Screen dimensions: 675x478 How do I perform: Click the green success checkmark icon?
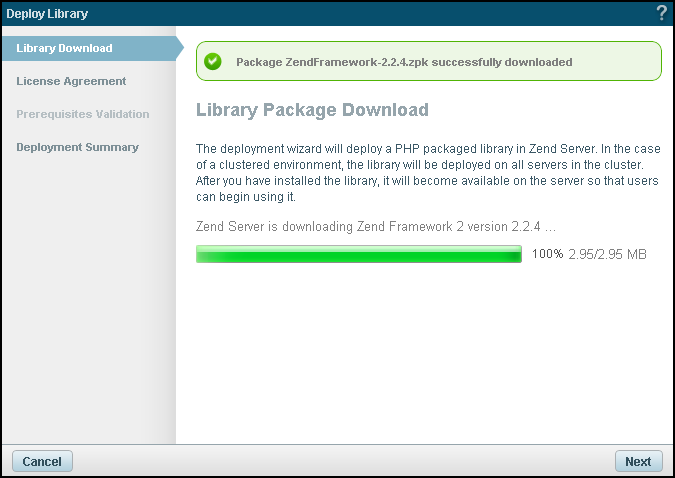(x=212, y=62)
